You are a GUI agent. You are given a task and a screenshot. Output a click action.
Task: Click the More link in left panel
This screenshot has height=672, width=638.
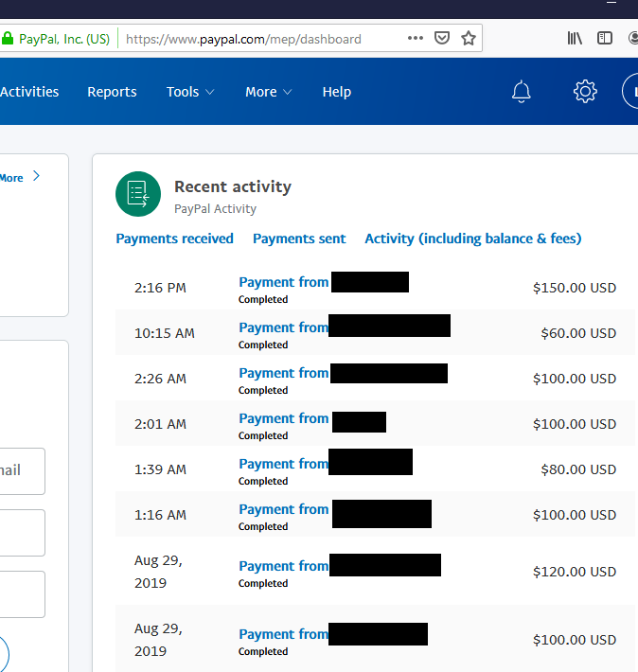pos(11,178)
